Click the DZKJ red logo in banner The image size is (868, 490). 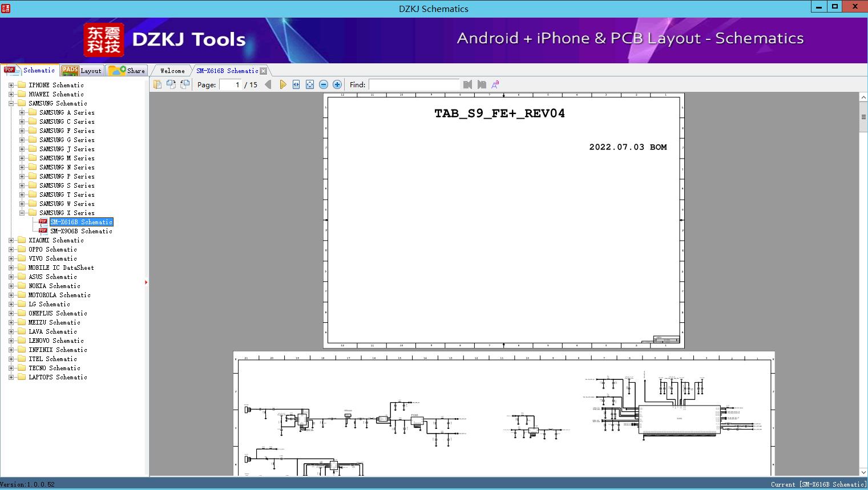(104, 39)
